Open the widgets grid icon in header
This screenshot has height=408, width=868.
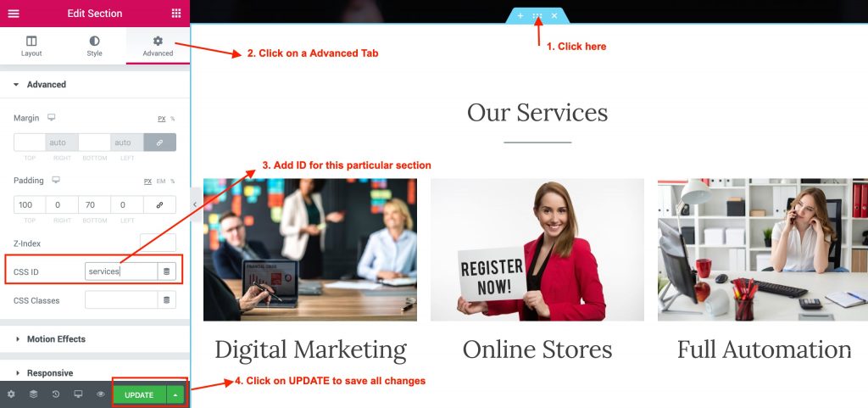[x=176, y=14]
